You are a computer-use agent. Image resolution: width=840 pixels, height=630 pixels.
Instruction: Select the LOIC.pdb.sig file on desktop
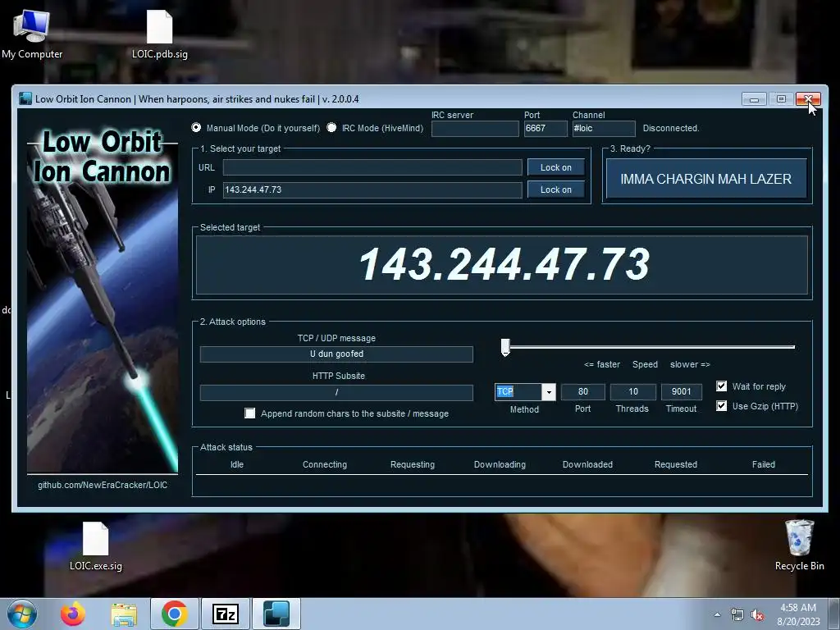point(160,34)
